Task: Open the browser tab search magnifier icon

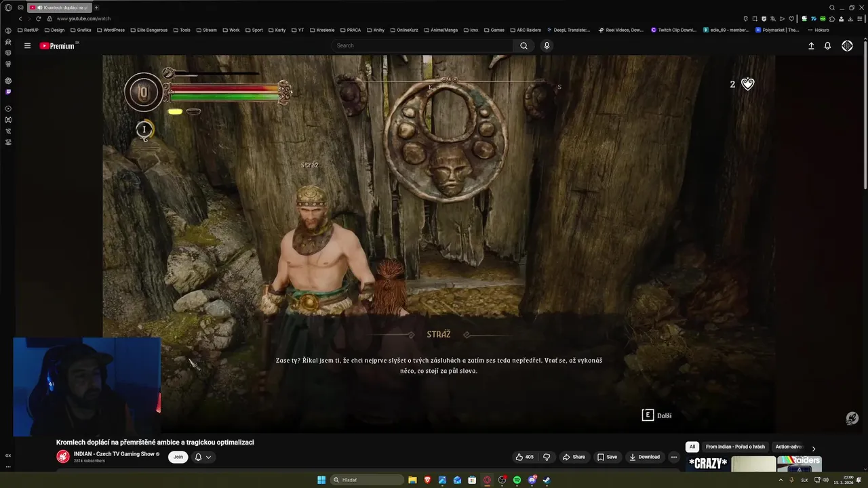Action: click(x=832, y=7)
